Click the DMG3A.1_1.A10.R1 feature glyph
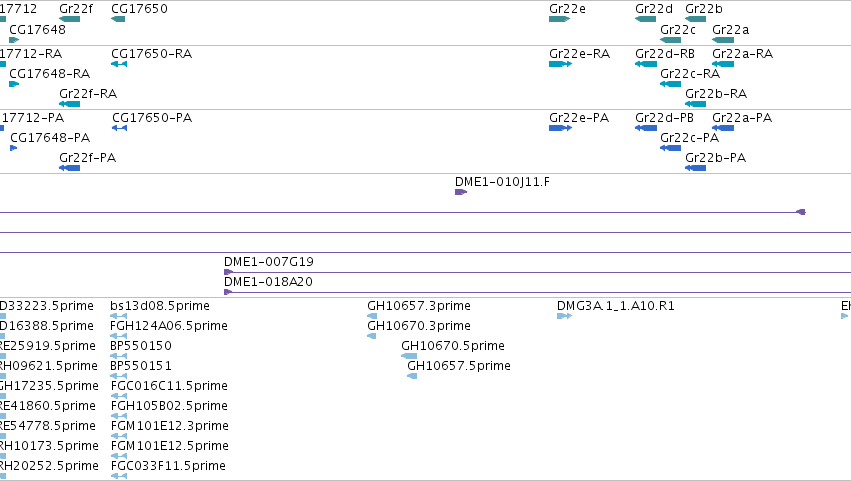This screenshot has height=481, width=851. click(x=564, y=316)
